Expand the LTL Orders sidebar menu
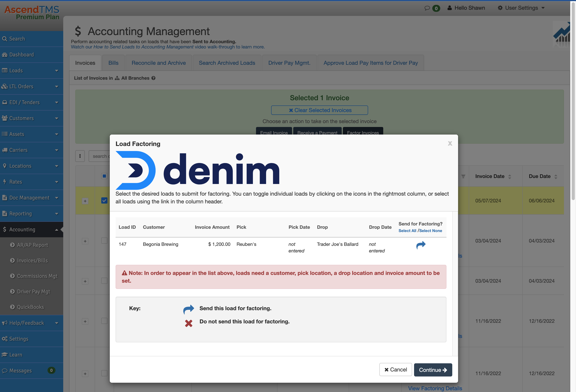The image size is (576, 392). (x=31, y=86)
